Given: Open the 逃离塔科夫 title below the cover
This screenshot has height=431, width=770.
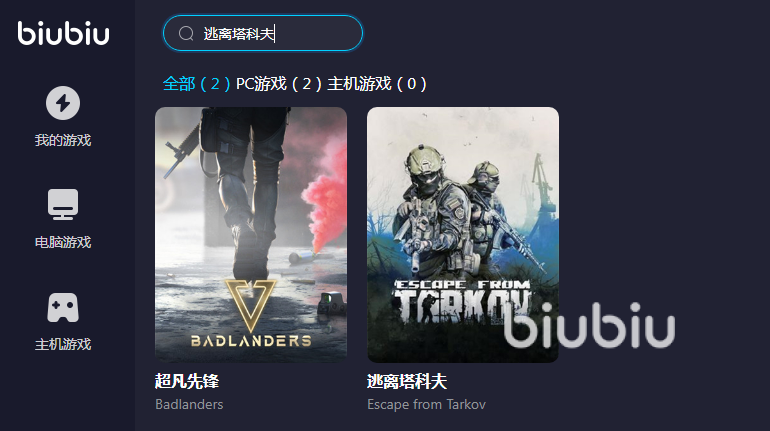Looking at the screenshot, I should (407, 381).
